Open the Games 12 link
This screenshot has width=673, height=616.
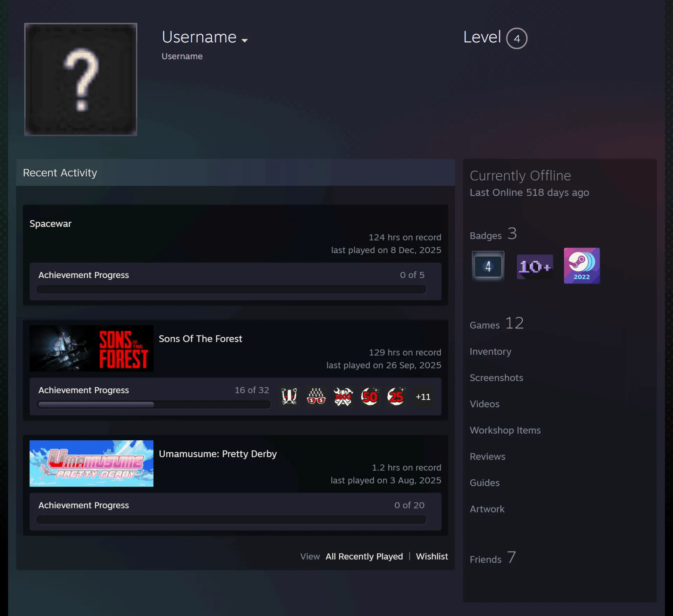point(497,323)
